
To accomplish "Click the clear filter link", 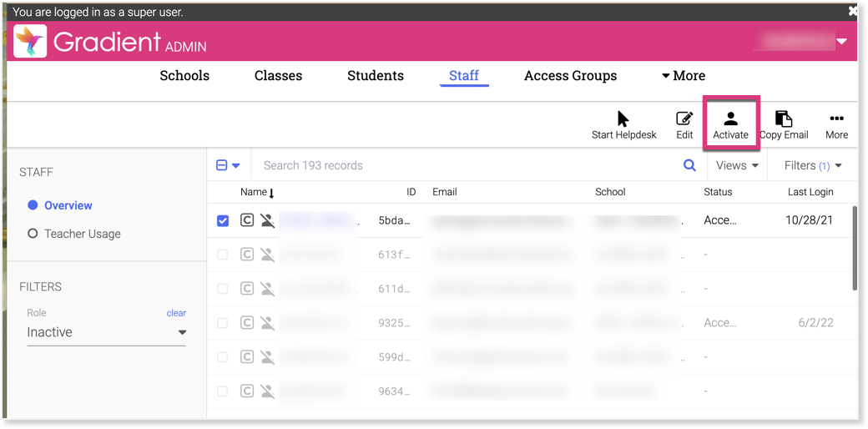I will pyautogui.click(x=176, y=313).
